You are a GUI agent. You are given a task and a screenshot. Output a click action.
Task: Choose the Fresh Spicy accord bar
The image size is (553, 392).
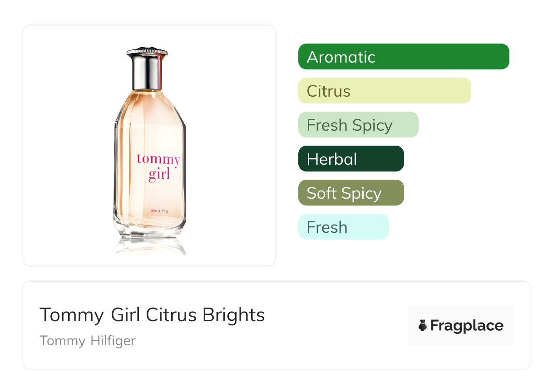[x=358, y=125]
